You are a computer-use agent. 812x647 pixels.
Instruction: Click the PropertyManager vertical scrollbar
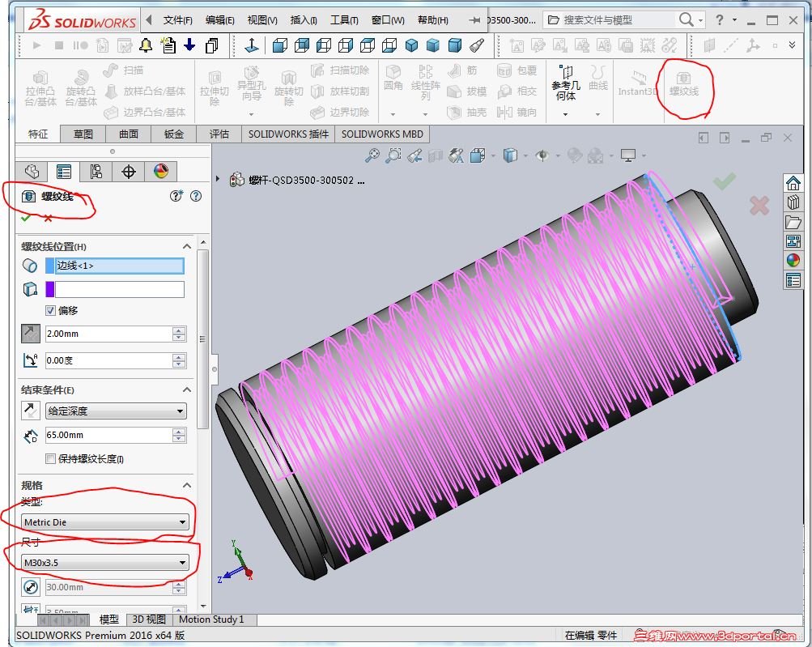click(x=203, y=339)
